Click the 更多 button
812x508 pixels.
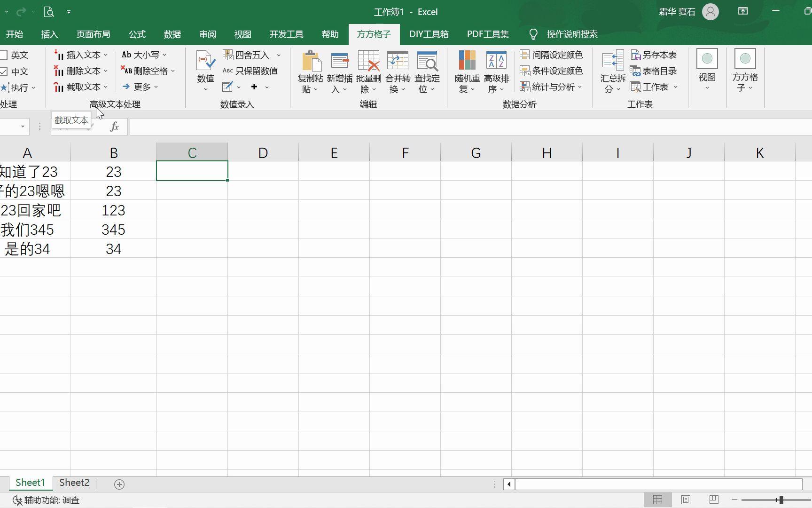(140, 87)
